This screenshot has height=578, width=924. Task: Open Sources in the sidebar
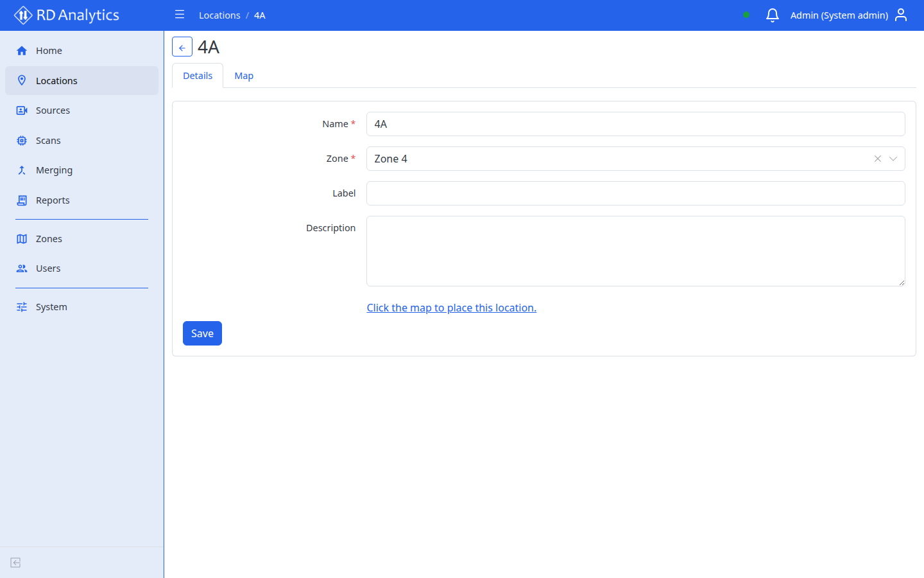81,110
